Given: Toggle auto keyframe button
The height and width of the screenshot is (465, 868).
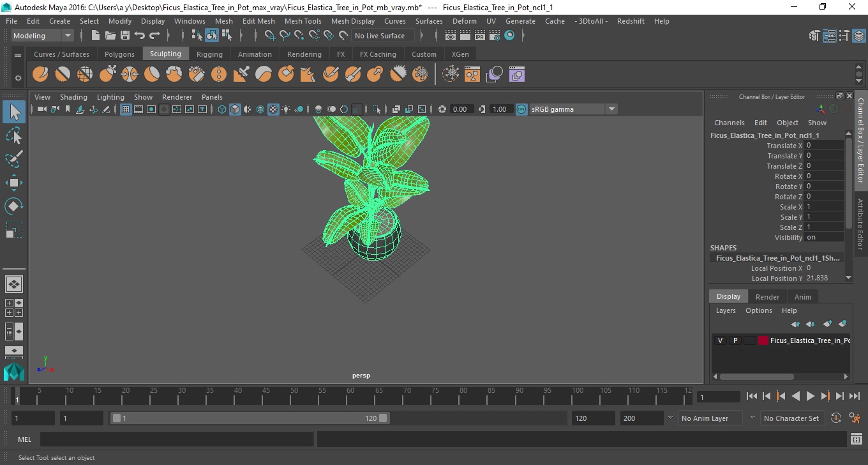Looking at the screenshot, I should point(836,418).
